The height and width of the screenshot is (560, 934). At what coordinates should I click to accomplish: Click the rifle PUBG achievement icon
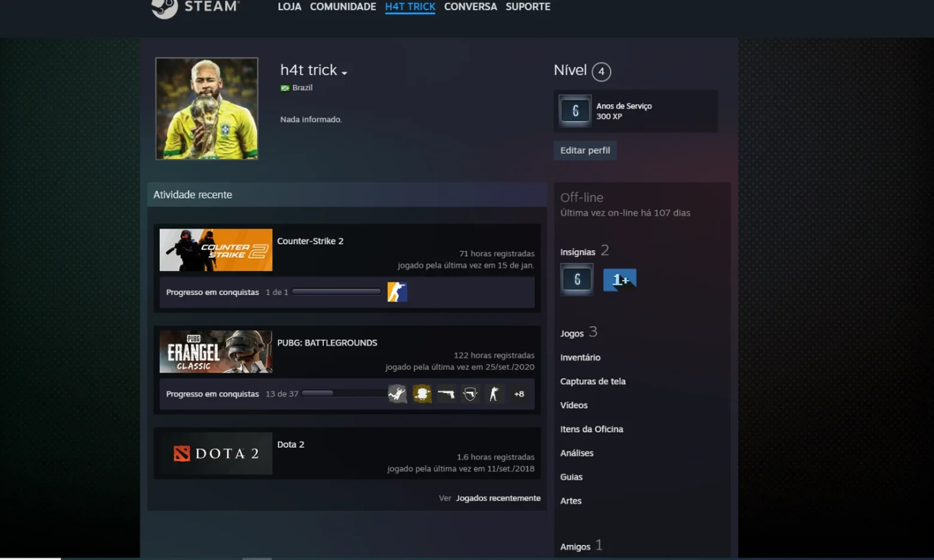[446, 394]
